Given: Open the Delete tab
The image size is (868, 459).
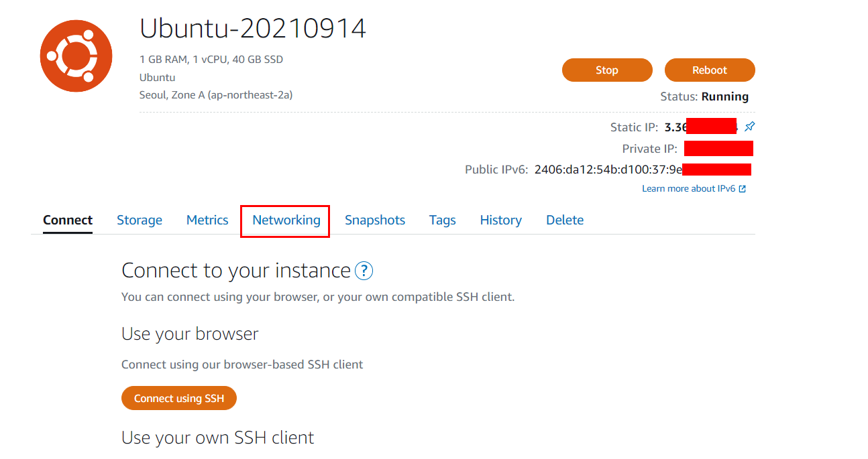Looking at the screenshot, I should [565, 220].
